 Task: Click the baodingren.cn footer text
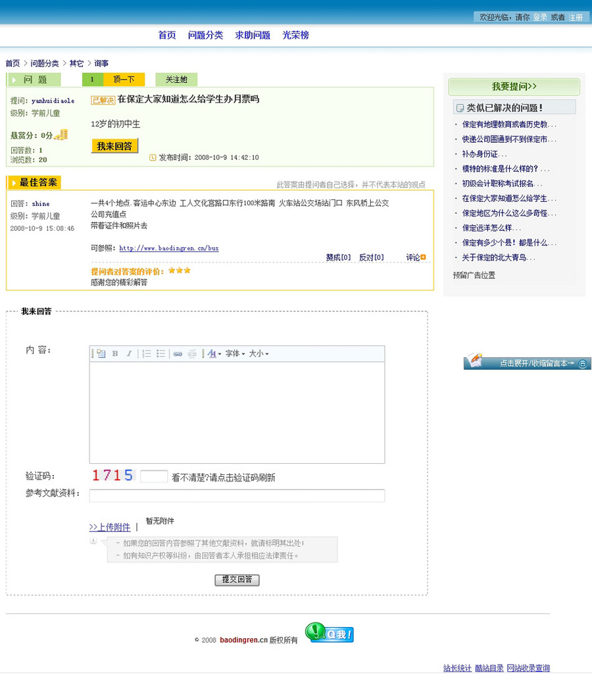(244, 639)
